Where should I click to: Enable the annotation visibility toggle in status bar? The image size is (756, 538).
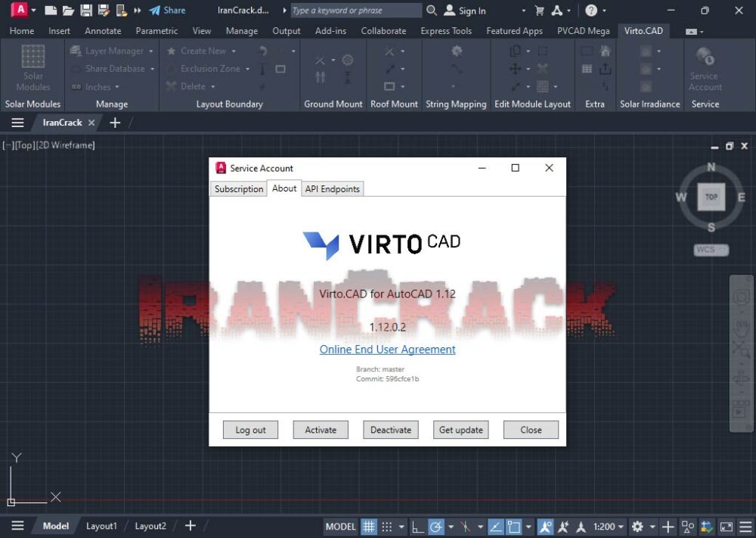point(547,526)
